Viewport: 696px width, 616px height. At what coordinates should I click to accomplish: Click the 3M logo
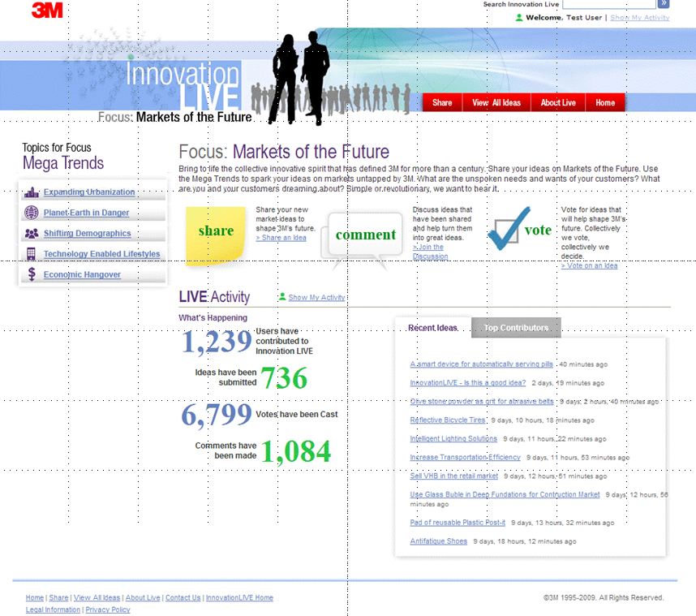pyautogui.click(x=47, y=10)
